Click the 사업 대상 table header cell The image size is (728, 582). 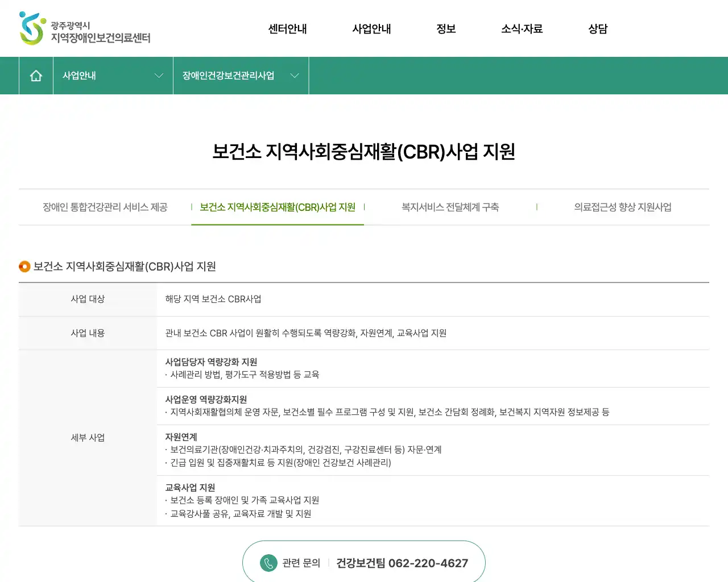[88, 300]
